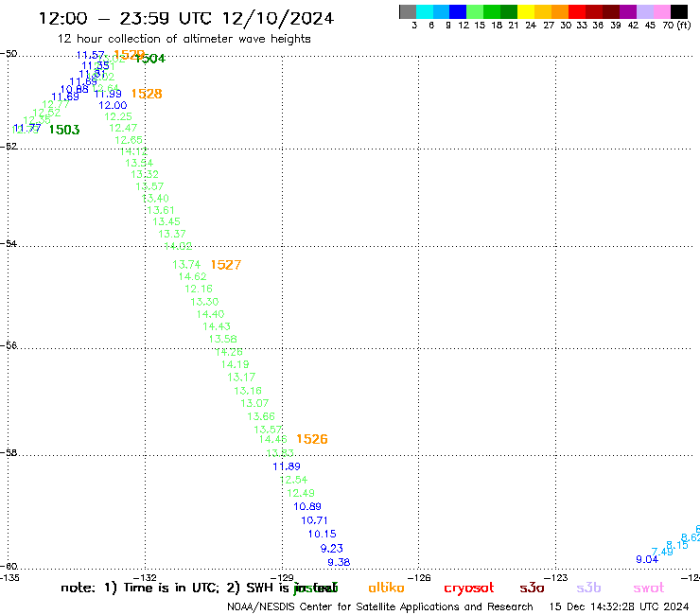Click the orange pass label 1527
The height and width of the screenshot is (615, 700).
225,265
